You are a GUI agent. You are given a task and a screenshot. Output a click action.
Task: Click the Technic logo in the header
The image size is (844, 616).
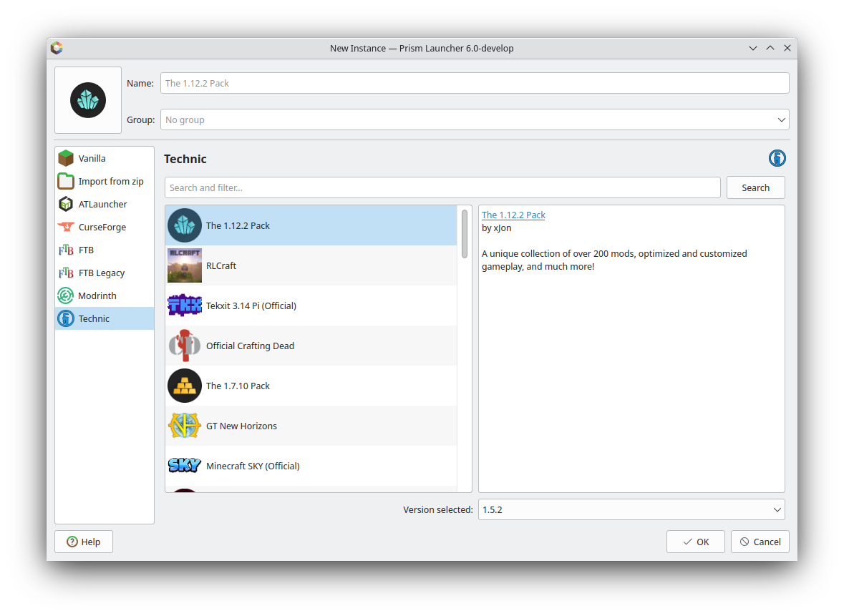777,157
